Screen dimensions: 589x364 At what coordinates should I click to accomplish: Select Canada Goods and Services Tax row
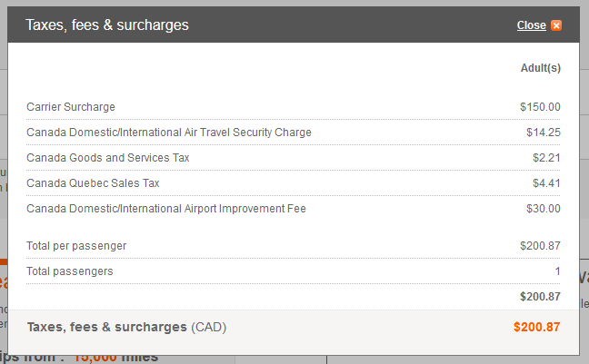pyautogui.click(x=293, y=158)
